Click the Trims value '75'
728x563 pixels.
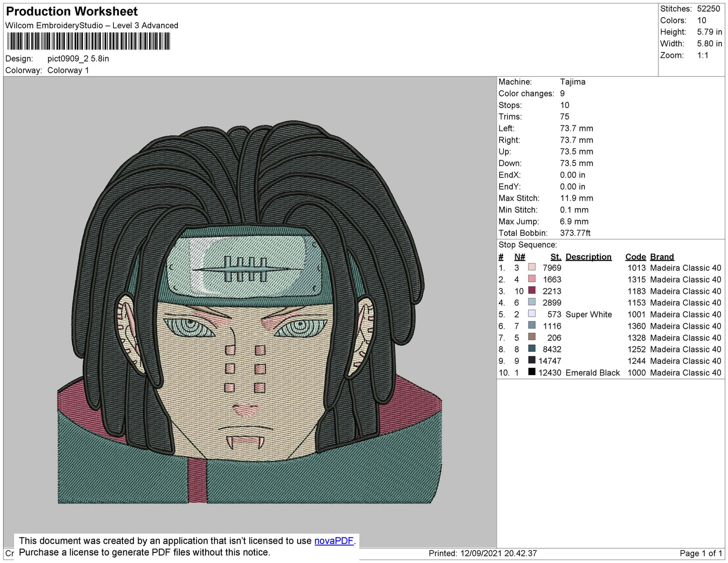click(565, 116)
